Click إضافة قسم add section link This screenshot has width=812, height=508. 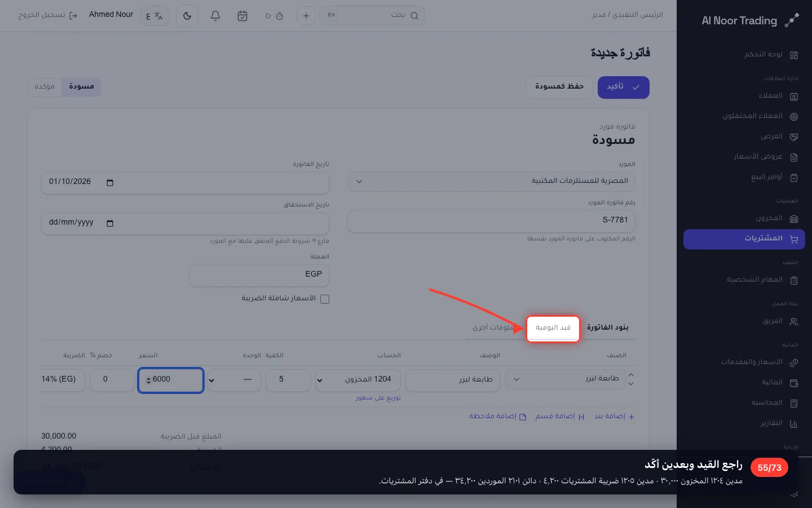click(560, 417)
